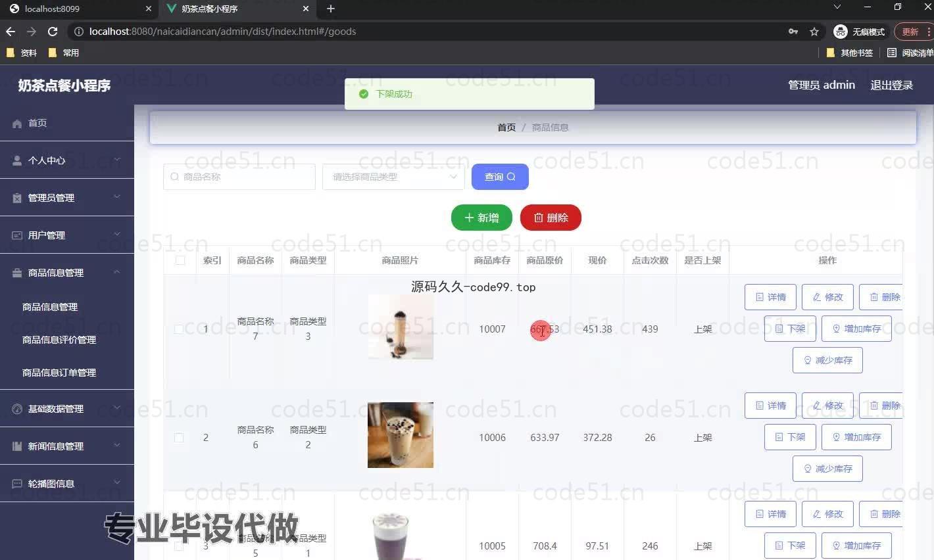This screenshot has height=560, width=934.
Task: Toggle the select-all checkbox in table header
Action: click(180, 260)
